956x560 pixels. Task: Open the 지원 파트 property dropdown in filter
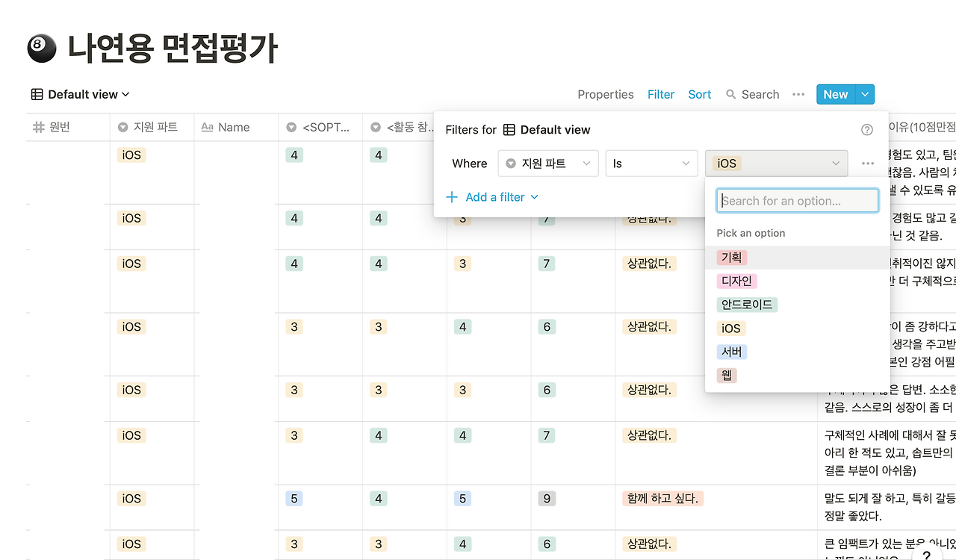(x=548, y=164)
